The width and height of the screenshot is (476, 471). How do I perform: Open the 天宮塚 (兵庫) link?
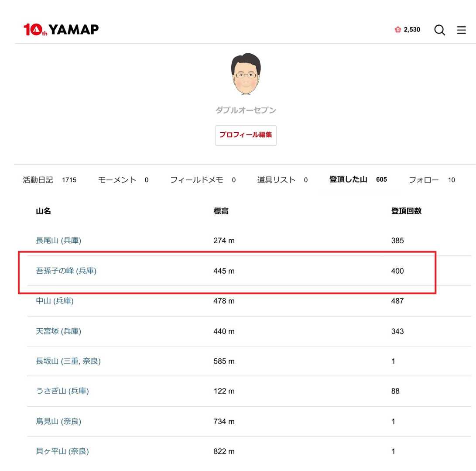pos(58,331)
